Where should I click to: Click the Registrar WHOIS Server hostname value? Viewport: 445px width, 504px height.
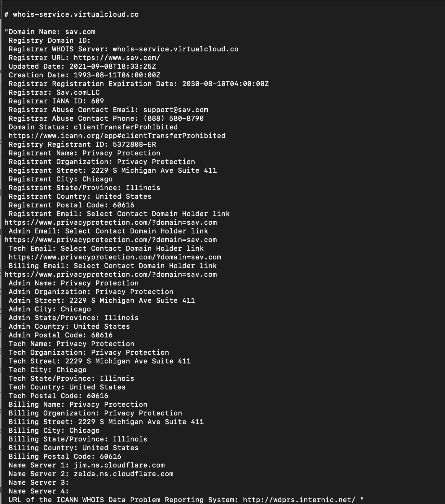(175, 49)
